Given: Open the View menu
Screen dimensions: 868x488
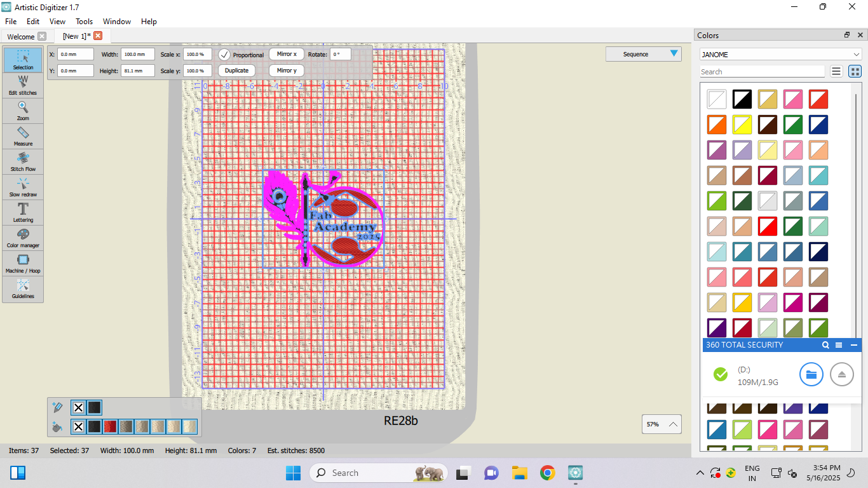Looking at the screenshot, I should tap(57, 21).
